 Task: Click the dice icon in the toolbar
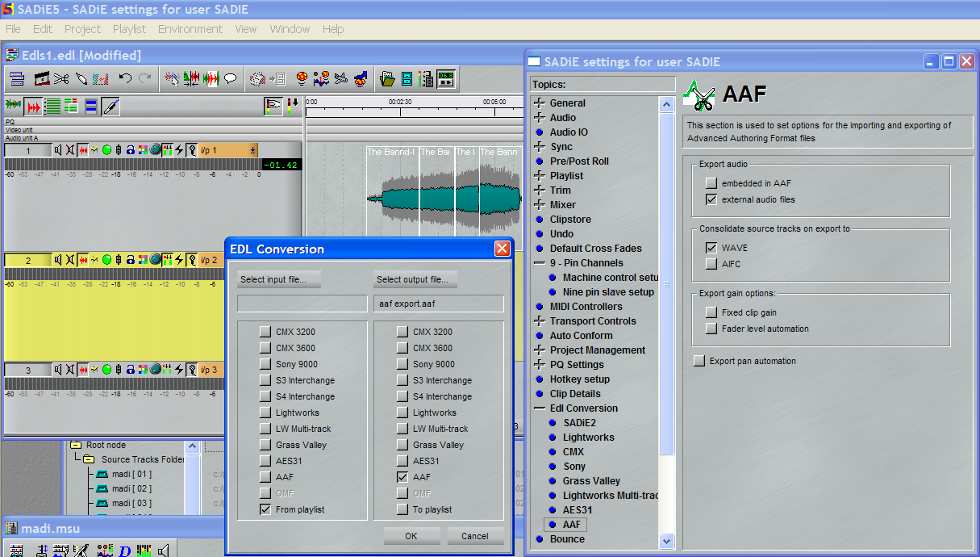click(257, 78)
